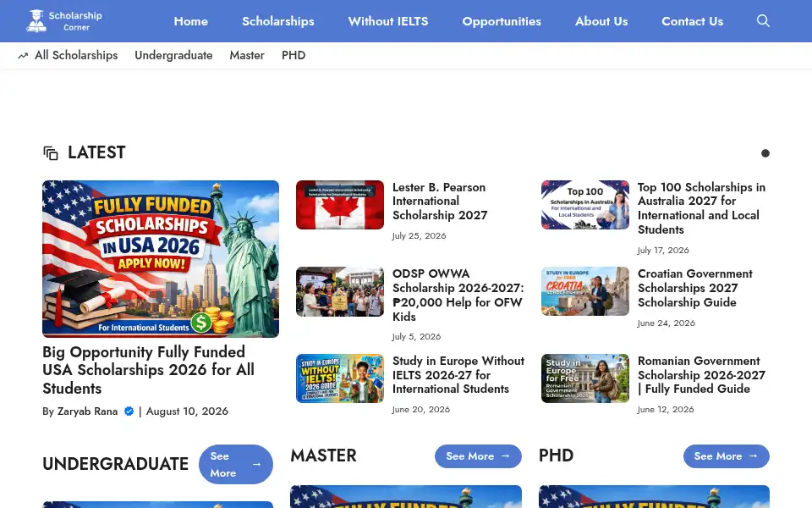Open the Master section card image

pyautogui.click(x=406, y=497)
